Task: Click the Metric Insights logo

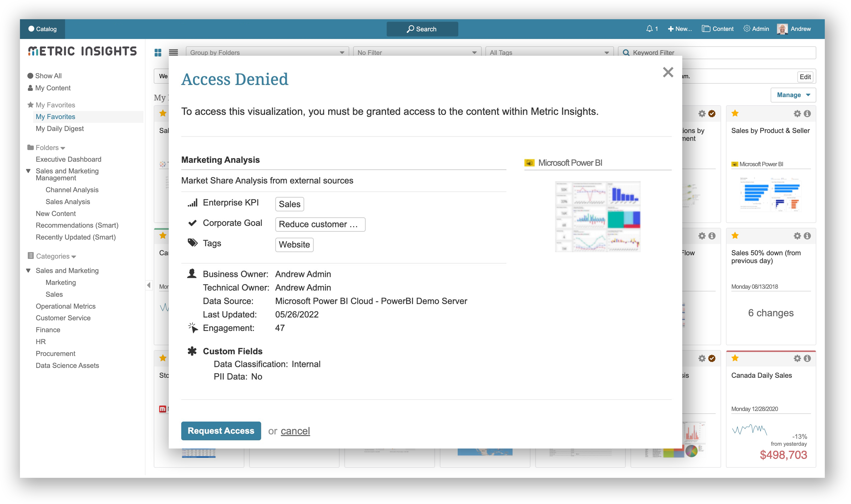Action: click(x=82, y=51)
